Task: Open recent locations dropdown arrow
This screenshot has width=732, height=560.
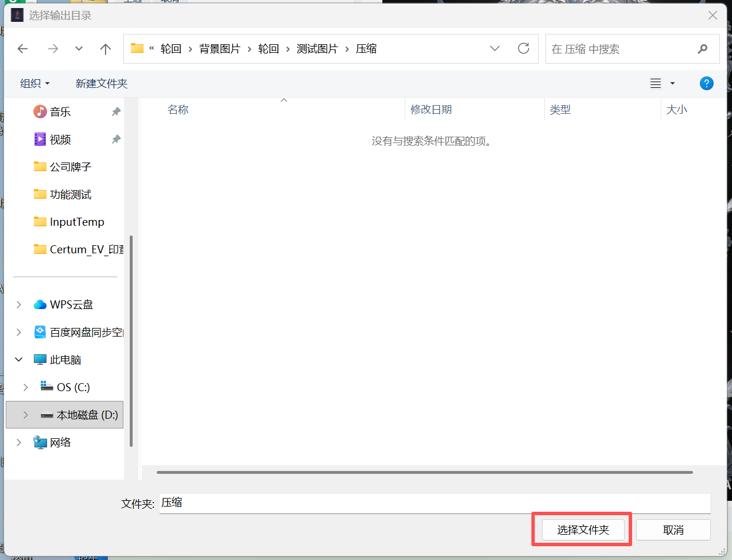Action: click(79, 49)
